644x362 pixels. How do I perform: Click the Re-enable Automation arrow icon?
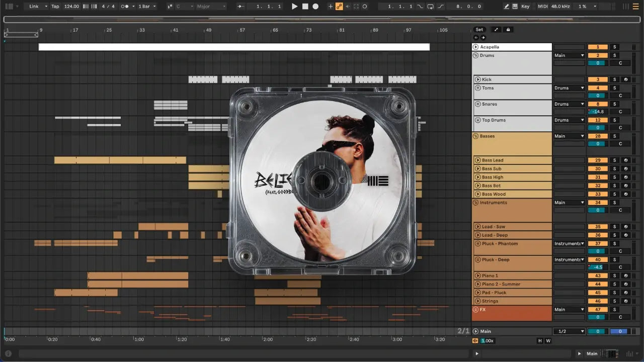click(x=348, y=7)
